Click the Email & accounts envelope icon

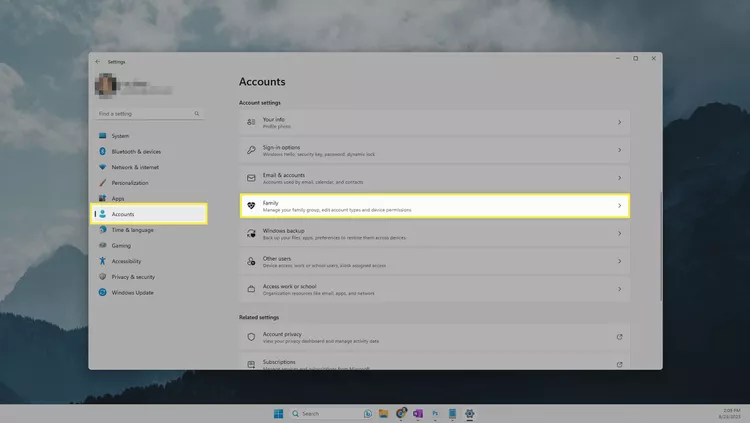click(x=252, y=178)
